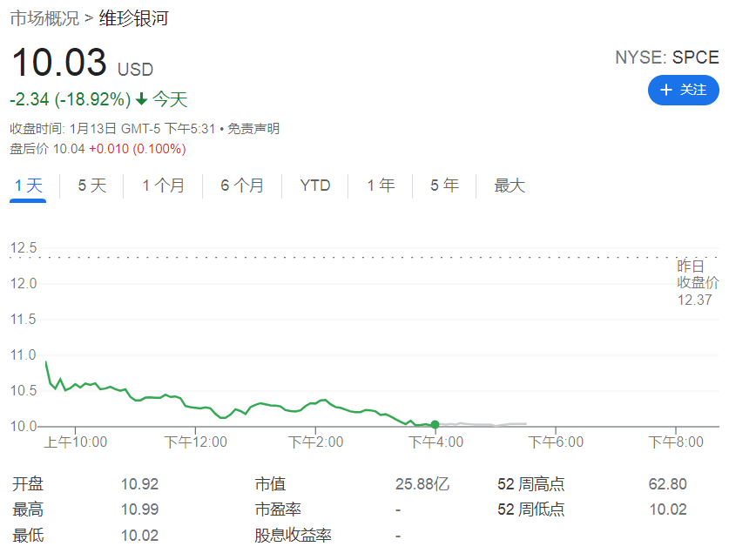Image resolution: width=756 pixels, height=560 pixels.
Task: Click the 52 周高点 value 62.80
Action: click(x=667, y=484)
